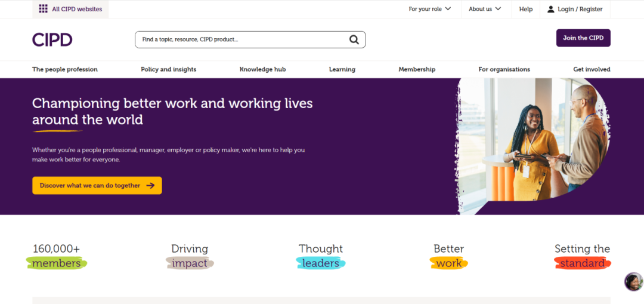
Task: Click the arrow on the Discover button
Action: pyautogui.click(x=150, y=186)
